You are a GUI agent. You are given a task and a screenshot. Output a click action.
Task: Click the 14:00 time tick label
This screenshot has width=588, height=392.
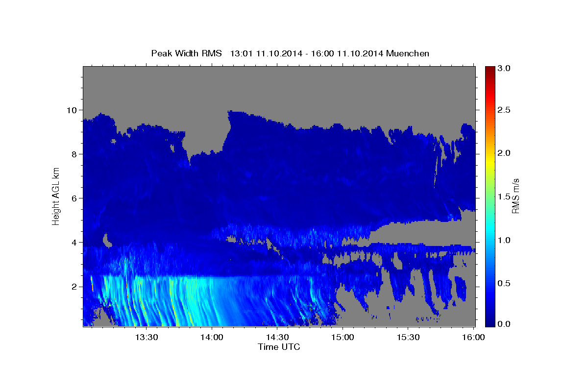(x=212, y=337)
